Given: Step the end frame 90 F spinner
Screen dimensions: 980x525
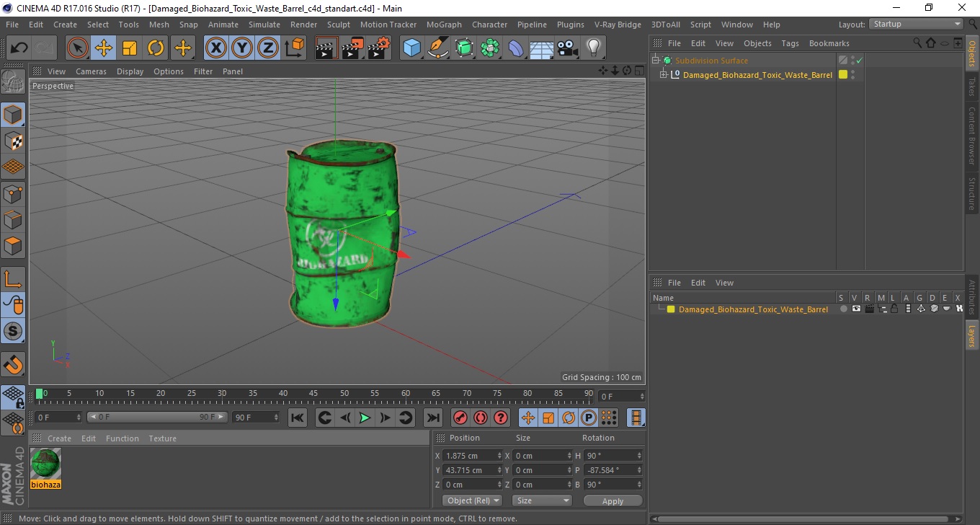Looking at the screenshot, I should (x=276, y=418).
